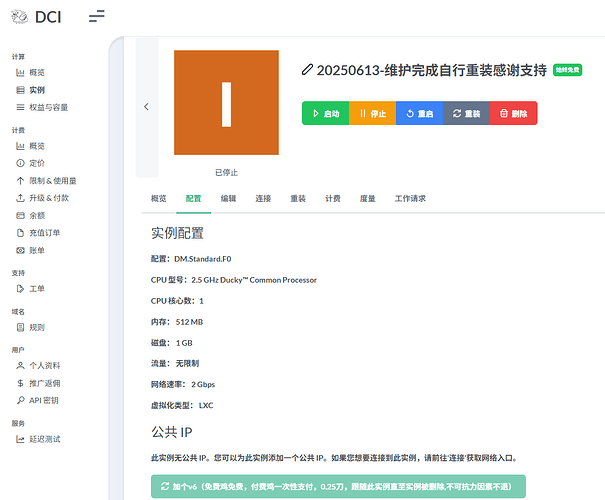Open 升级 & 付款 page

coord(42,198)
